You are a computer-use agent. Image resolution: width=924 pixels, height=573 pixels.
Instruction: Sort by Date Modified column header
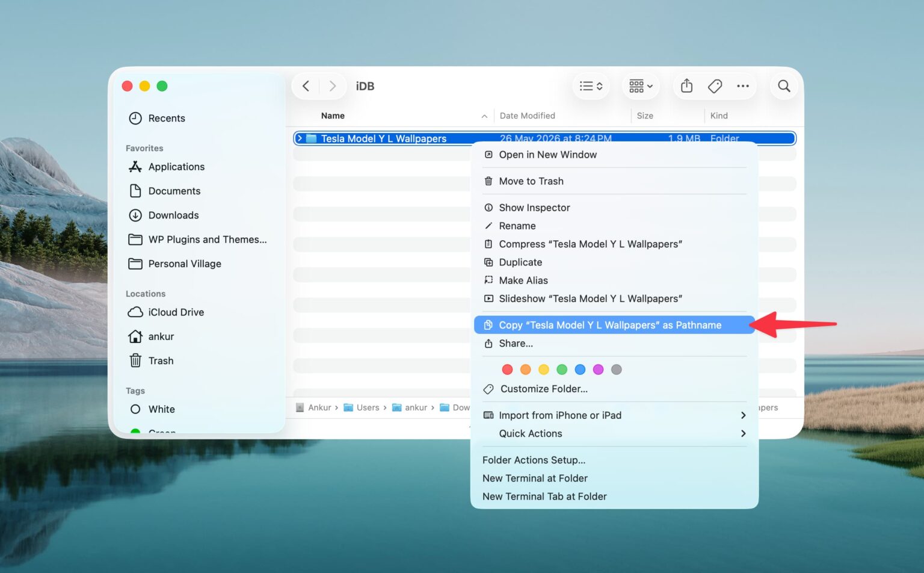pyautogui.click(x=527, y=116)
